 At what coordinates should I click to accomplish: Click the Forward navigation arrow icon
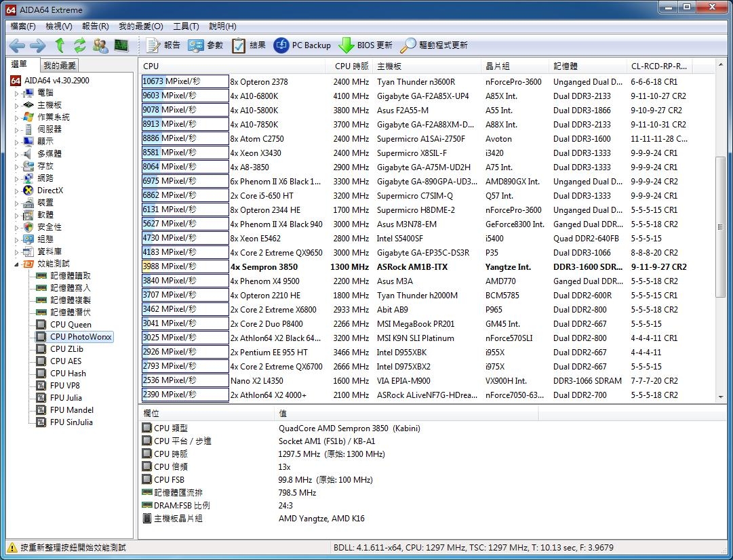click(x=37, y=45)
